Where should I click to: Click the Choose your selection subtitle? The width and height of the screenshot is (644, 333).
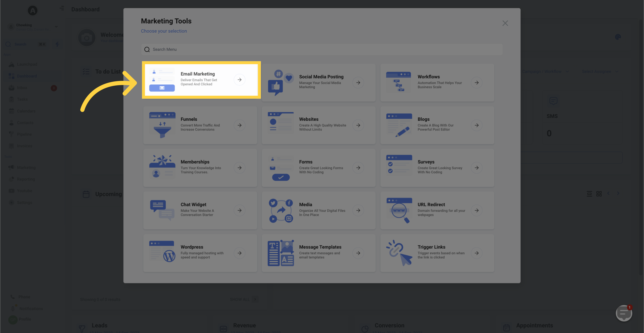coord(164,31)
